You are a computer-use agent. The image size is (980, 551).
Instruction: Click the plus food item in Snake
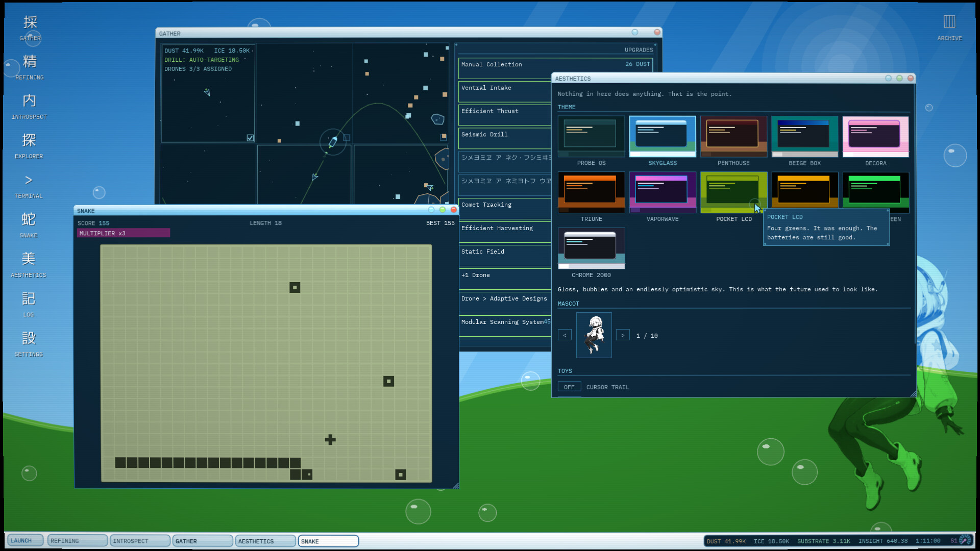tap(330, 439)
